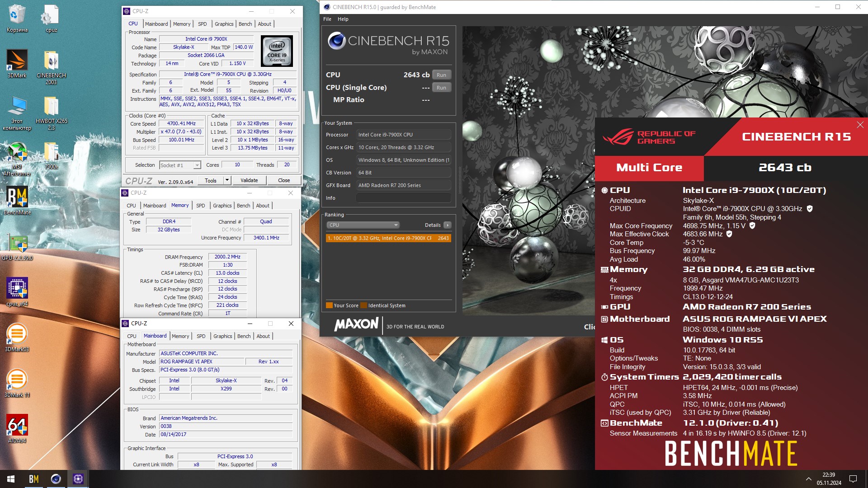The width and height of the screenshot is (868, 488).
Task: Select the top ranking entry 10C/20T 2643
Action: 388,238
